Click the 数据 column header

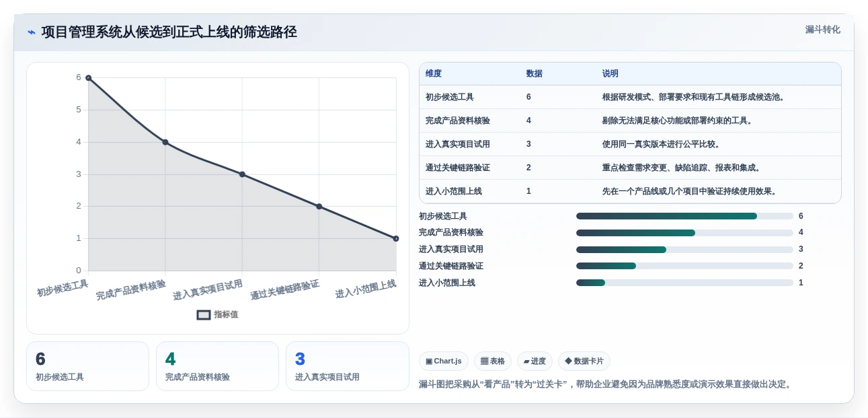(535, 73)
